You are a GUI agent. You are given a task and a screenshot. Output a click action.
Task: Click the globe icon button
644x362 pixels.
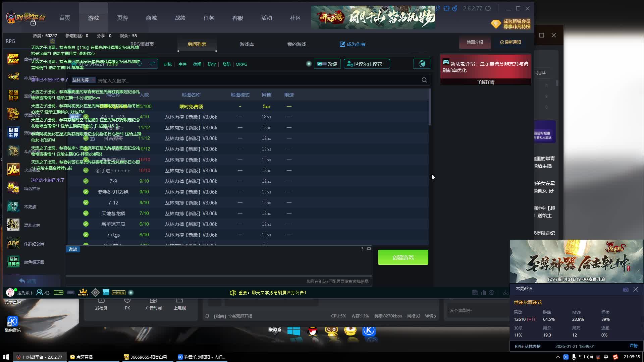[422, 64]
